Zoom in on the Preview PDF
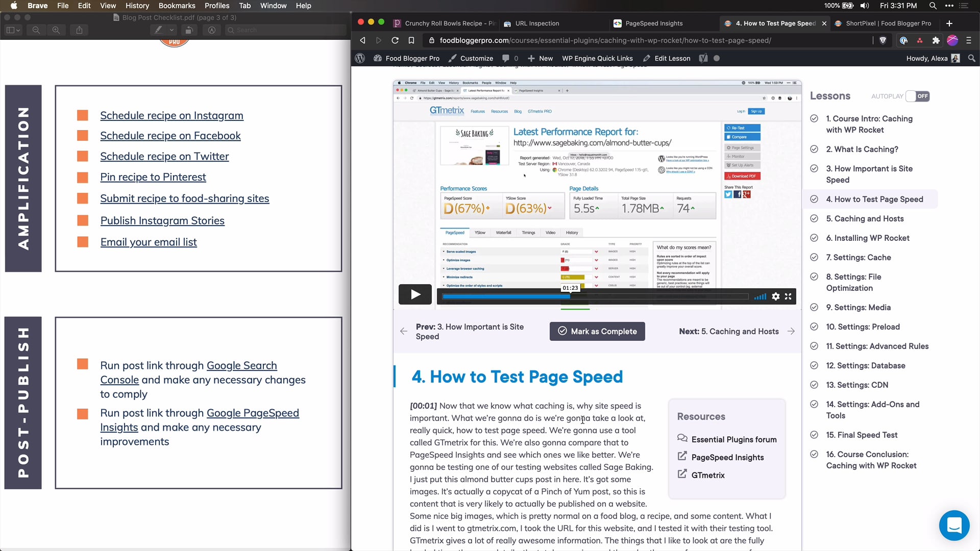 (56, 31)
